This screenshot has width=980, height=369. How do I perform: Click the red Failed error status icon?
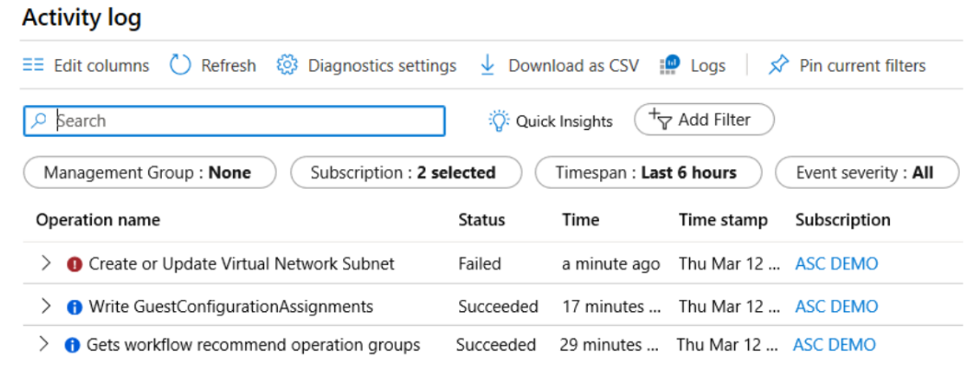(x=75, y=264)
